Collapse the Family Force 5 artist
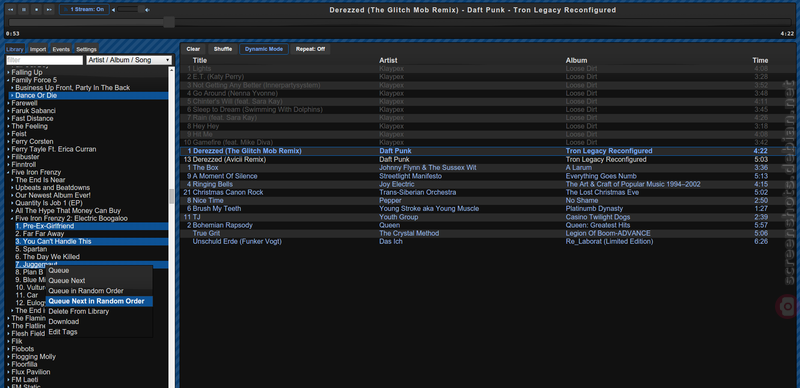The height and width of the screenshot is (388, 800). pyautogui.click(x=9, y=80)
